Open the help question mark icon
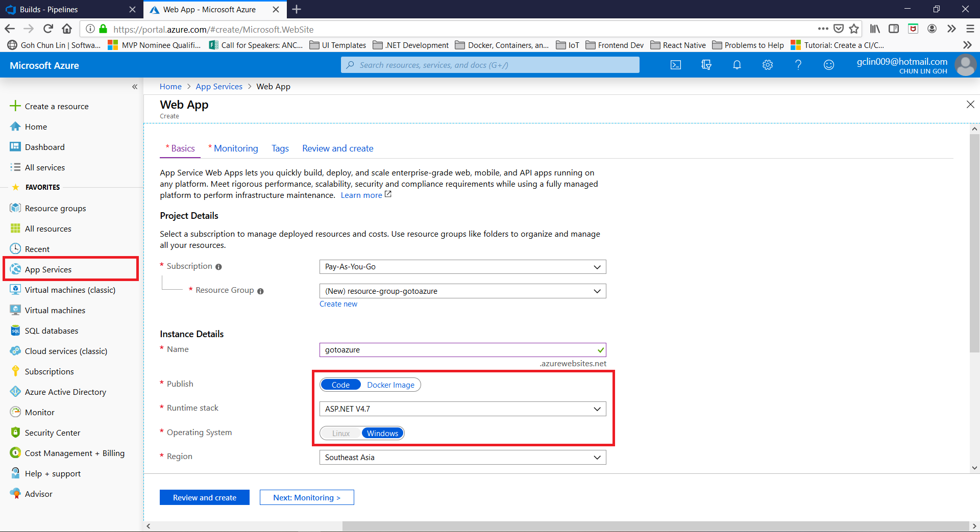The width and height of the screenshot is (980, 532). click(798, 65)
